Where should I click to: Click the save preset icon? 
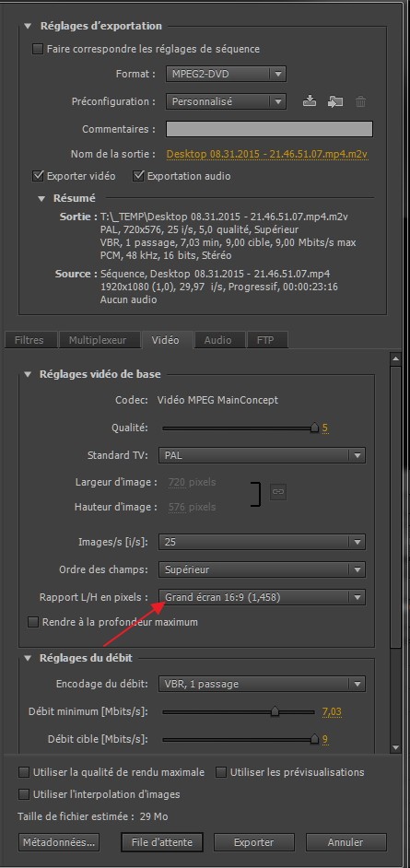310,101
